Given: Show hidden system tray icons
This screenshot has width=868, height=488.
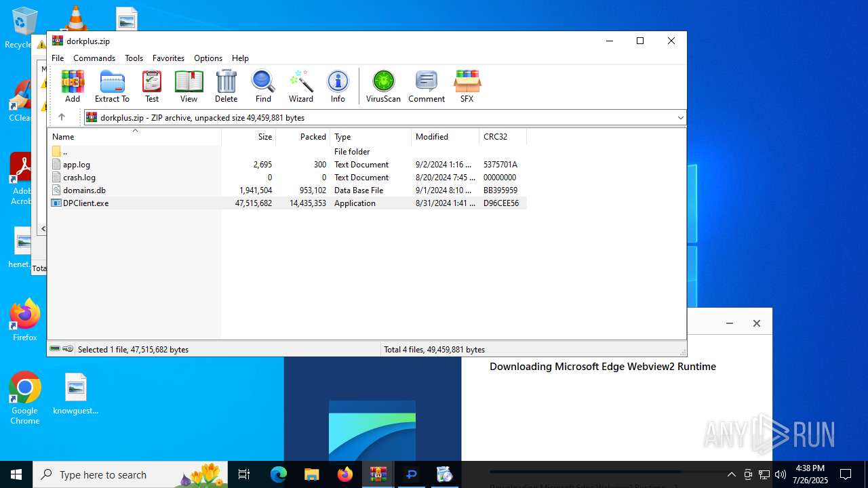Looking at the screenshot, I should (x=731, y=474).
